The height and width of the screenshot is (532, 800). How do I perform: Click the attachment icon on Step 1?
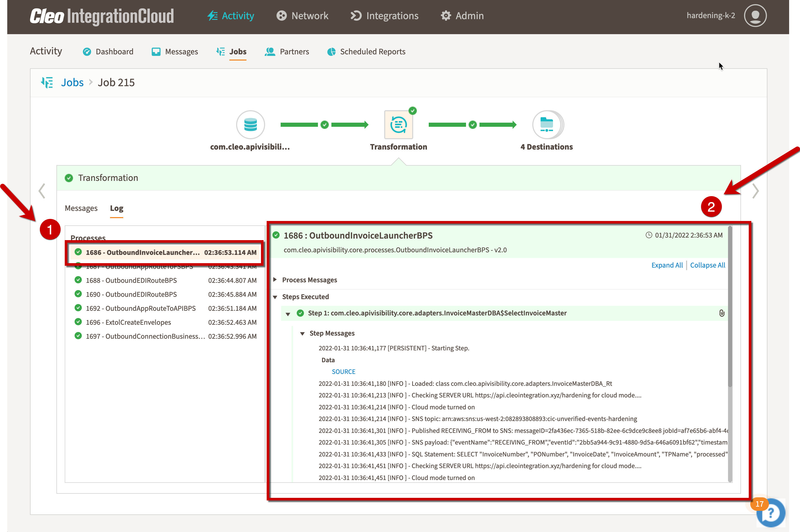(722, 313)
